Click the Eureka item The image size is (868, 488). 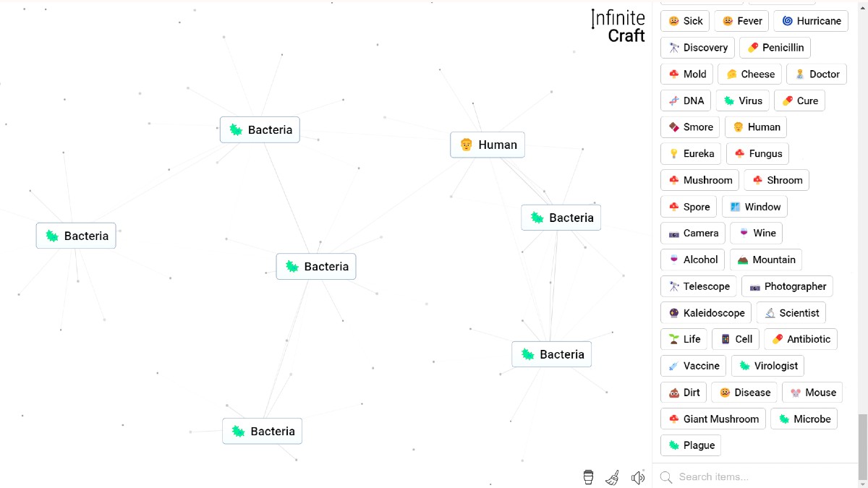(690, 153)
